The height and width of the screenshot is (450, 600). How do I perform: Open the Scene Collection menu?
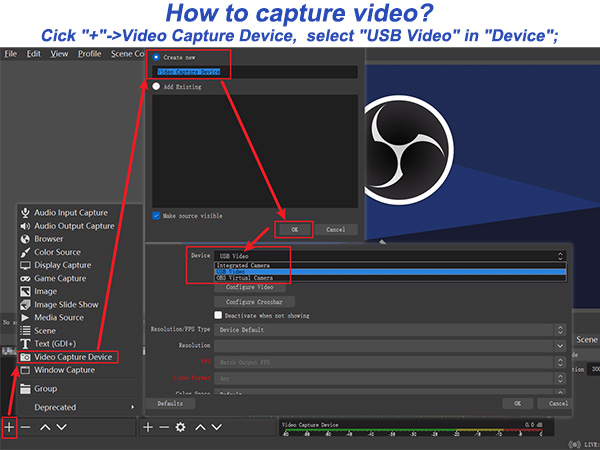click(x=127, y=54)
